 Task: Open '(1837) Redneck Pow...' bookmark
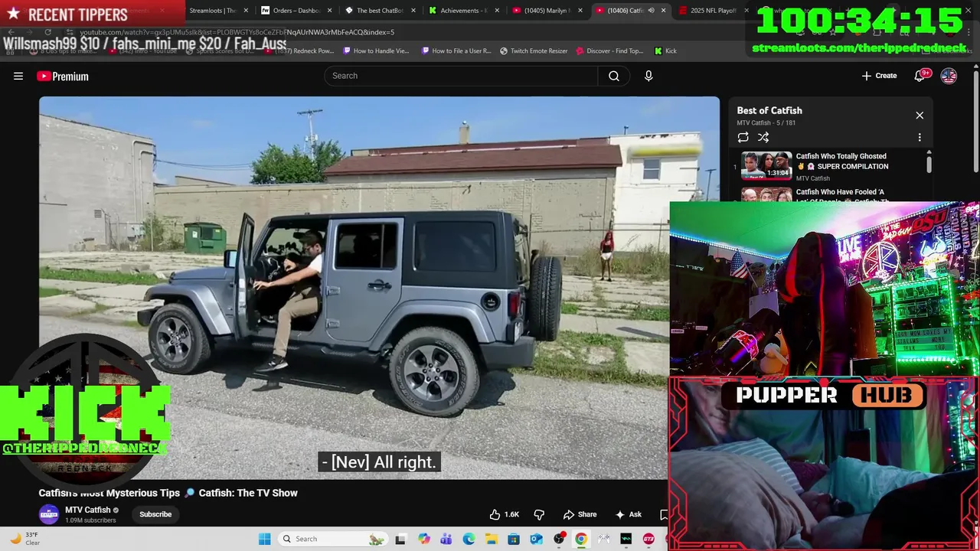[x=297, y=51]
